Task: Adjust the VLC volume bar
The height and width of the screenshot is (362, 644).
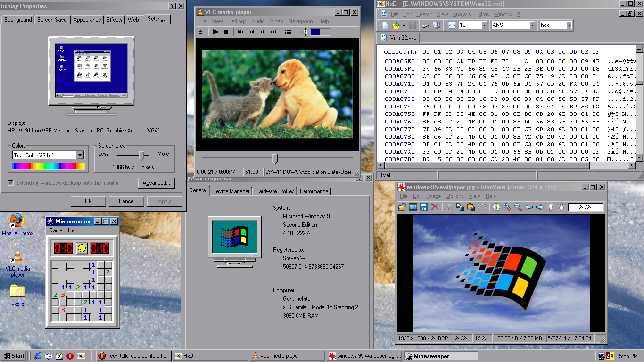Action: point(320,32)
